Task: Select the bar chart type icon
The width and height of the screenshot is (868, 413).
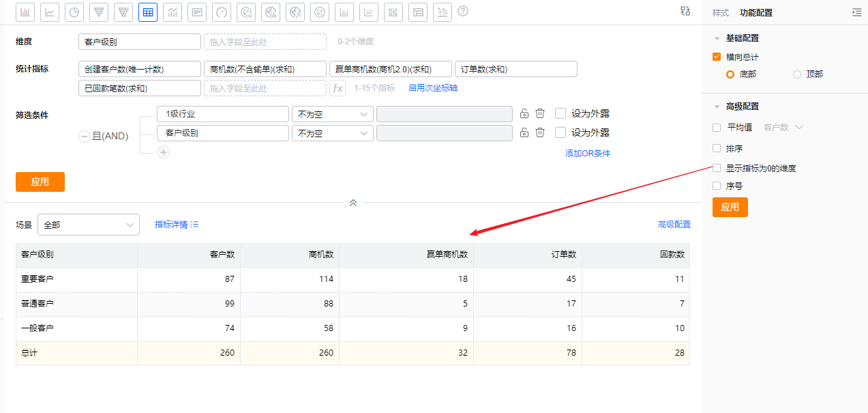Action: click(x=25, y=12)
